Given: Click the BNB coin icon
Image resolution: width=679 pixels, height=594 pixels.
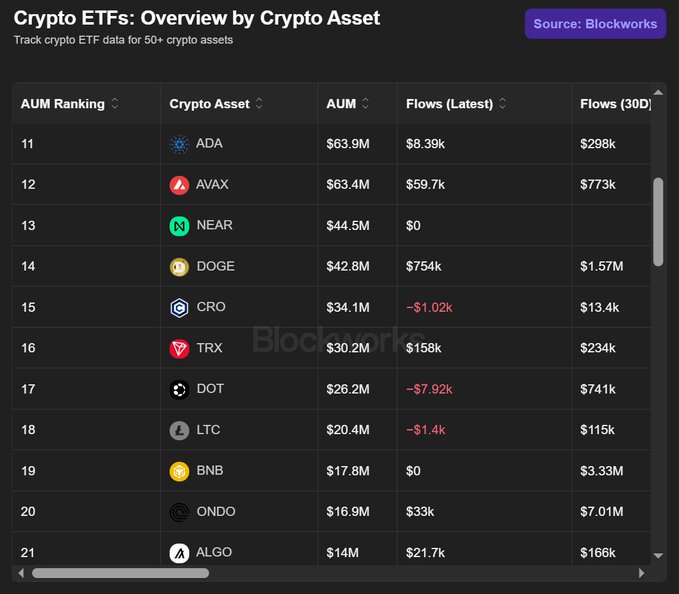Looking at the screenshot, I should click(x=179, y=471).
